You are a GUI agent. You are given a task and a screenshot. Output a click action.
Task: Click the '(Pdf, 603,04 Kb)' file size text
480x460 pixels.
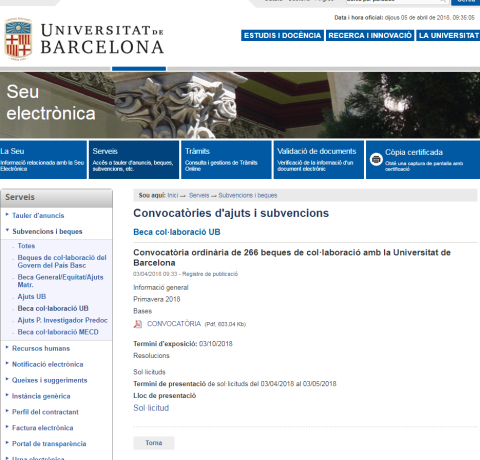[225, 324]
